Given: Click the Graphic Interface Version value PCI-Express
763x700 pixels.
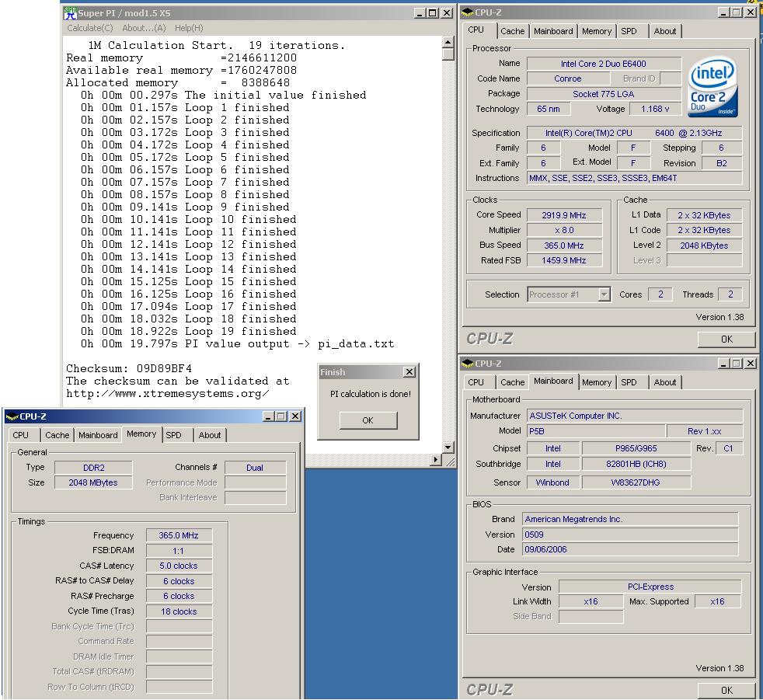Looking at the screenshot, I should [x=650, y=587].
